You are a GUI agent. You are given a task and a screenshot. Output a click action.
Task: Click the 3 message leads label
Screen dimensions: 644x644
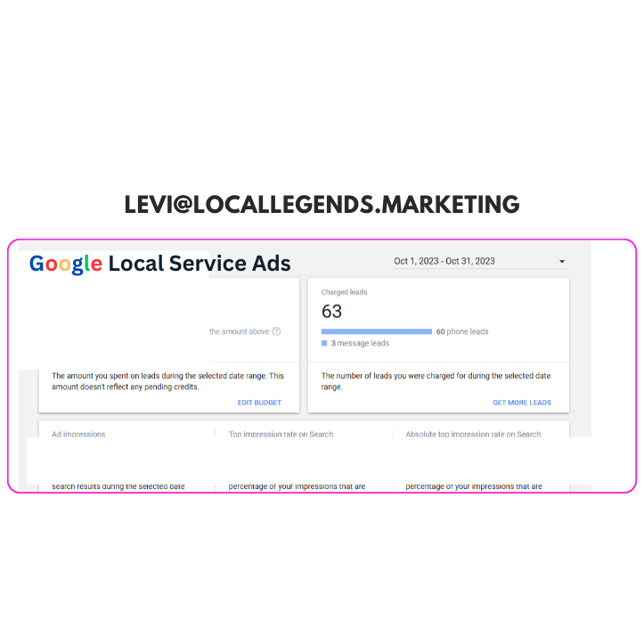coord(360,343)
